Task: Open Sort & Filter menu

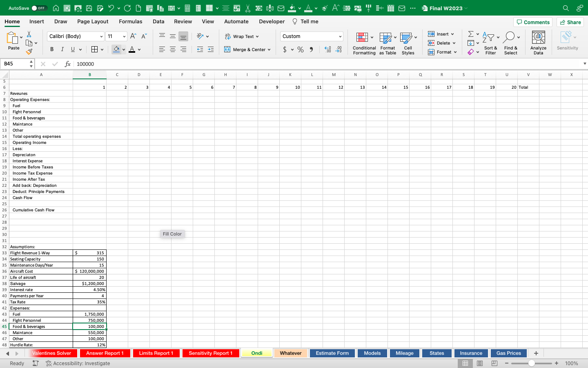Action: pos(490,43)
